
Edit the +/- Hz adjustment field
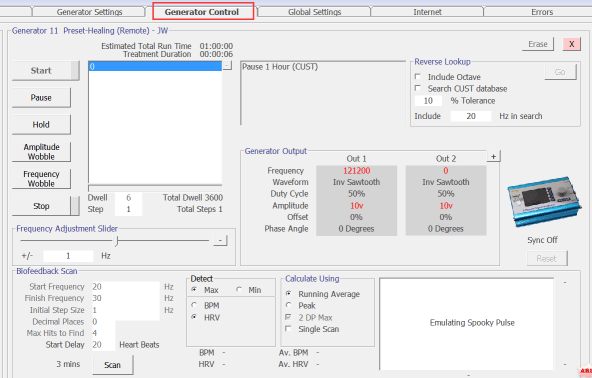point(68,256)
